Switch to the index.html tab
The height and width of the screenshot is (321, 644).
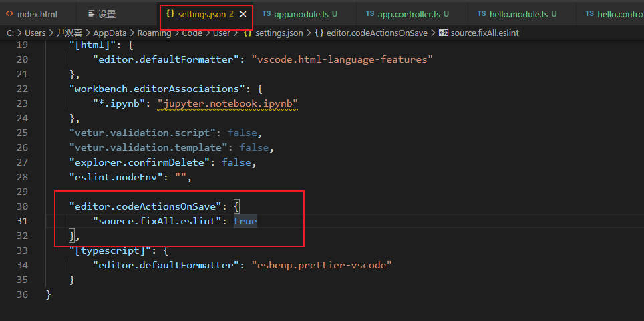click(37, 13)
